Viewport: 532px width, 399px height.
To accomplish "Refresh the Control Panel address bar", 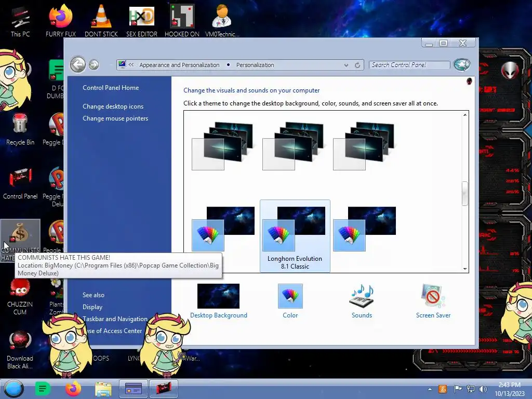I will (357, 65).
